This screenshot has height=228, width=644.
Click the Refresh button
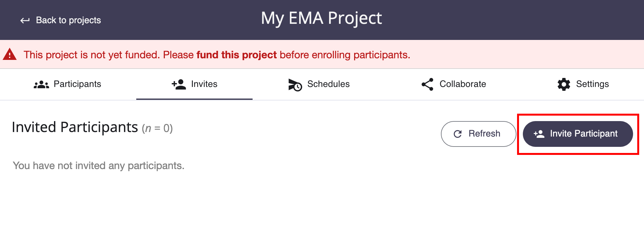tap(479, 134)
